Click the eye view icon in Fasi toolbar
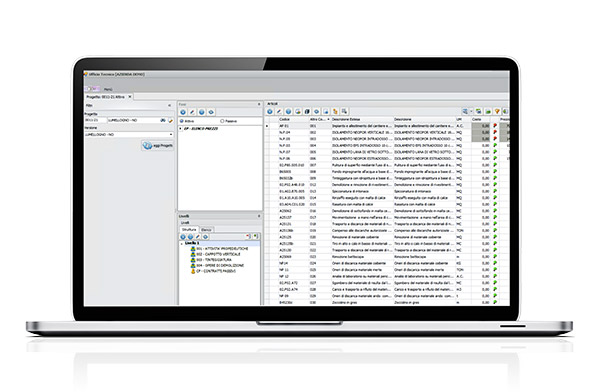Image resolution: width=600 pixels, height=392 pixels. pos(211,112)
